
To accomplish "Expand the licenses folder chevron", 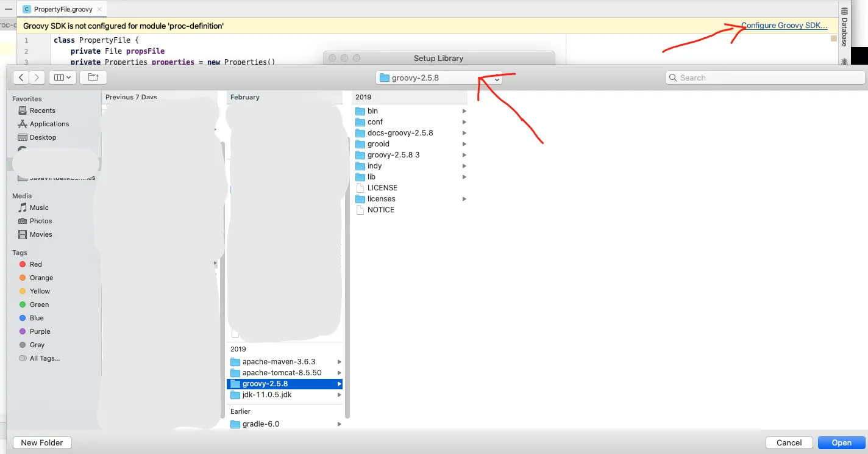I will click(464, 199).
